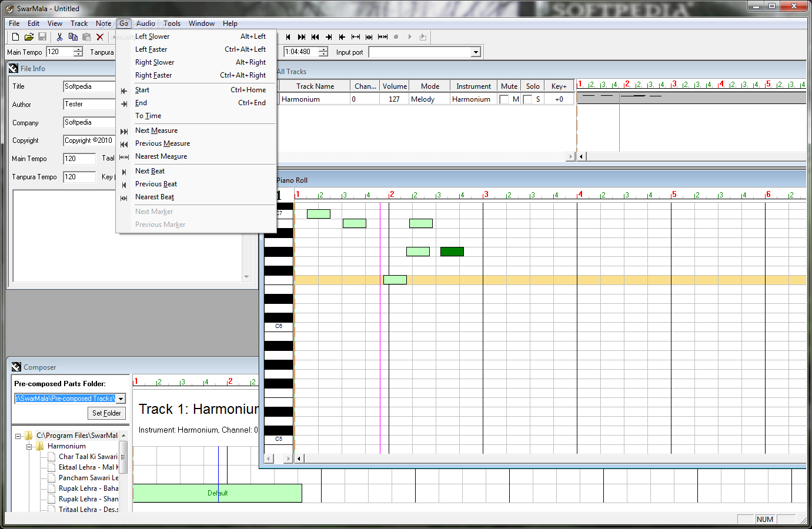This screenshot has width=812, height=529.
Task: Click the Main Tempo toolbar spinner arrows
Action: pos(78,52)
